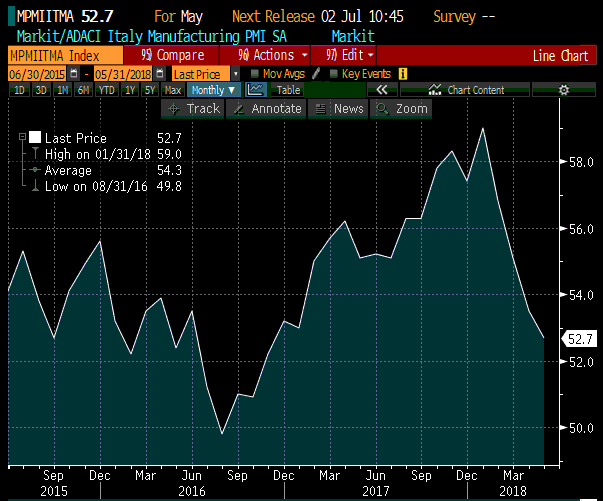Click the Last Price field box
Viewport: 603px width, 501px height.
[x=201, y=74]
